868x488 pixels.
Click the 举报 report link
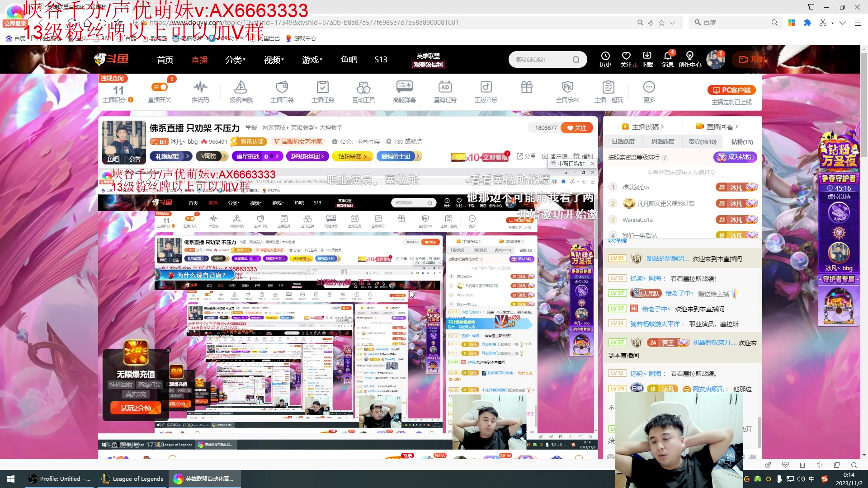pyautogui.click(x=251, y=127)
